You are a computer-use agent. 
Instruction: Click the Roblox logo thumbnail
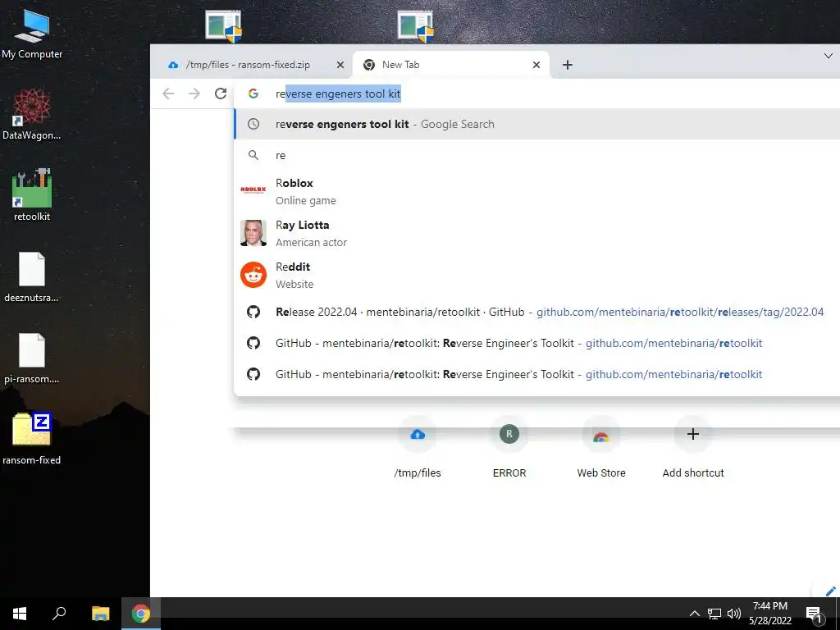(253, 189)
